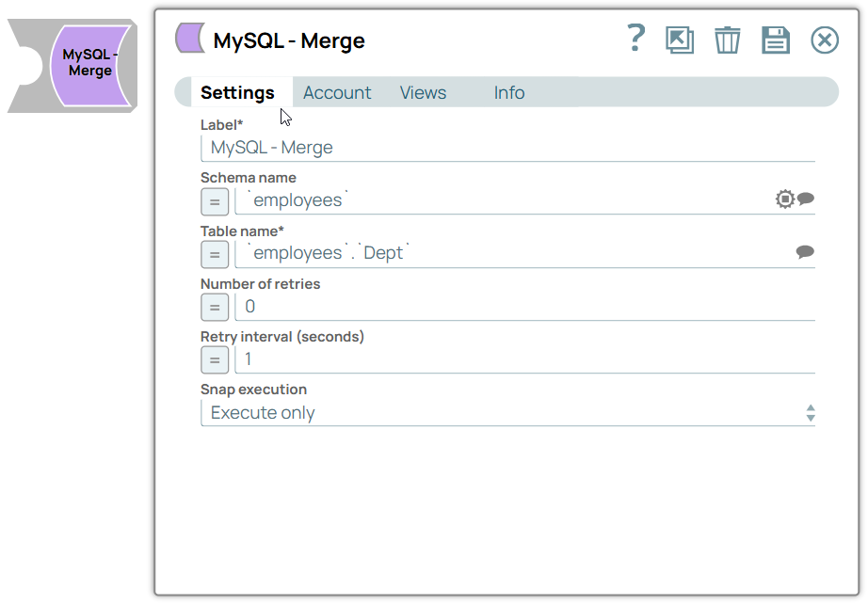Screen dimensions: 868x605
Task: Switch to the Views tab
Action: point(423,92)
